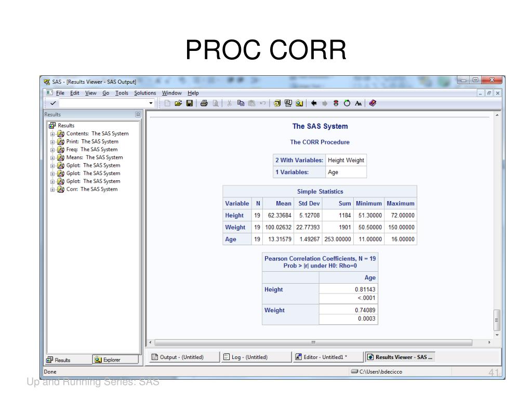Click the 0.81143 correlation value
Image resolution: width=532 pixels, height=399 pixels.
point(365,289)
